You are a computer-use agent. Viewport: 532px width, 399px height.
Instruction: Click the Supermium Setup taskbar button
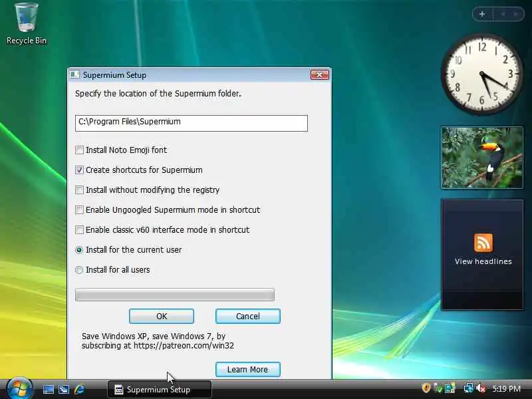point(160,390)
